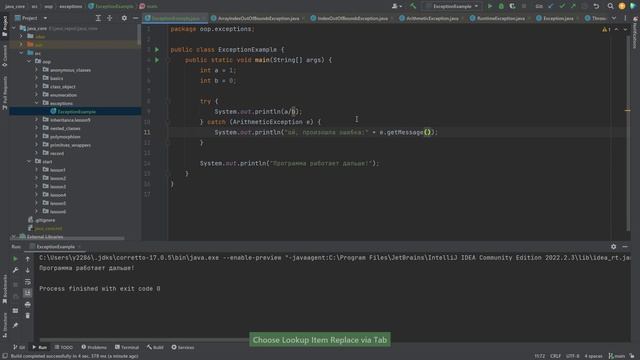Click the editor vertical scrollbar
This screenshot has width=640, height=360.
click(628, 133)
